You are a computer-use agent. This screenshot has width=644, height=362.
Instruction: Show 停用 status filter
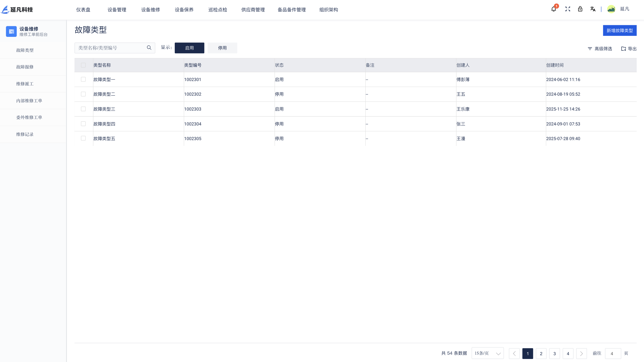coord(222,48)
